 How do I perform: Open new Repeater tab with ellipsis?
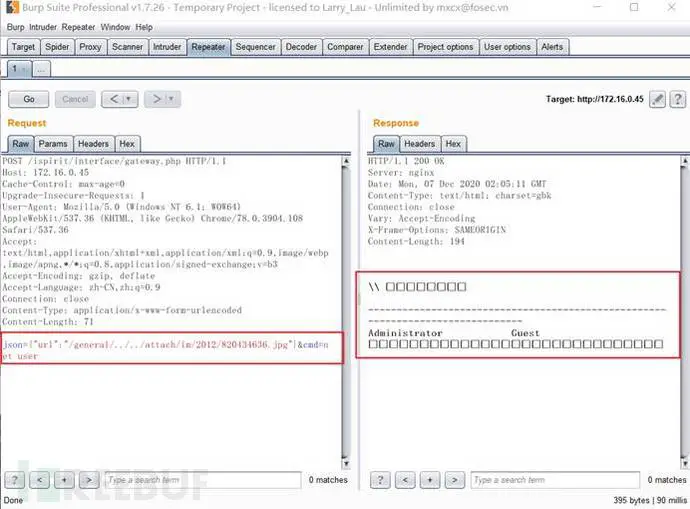click(41, 69)
